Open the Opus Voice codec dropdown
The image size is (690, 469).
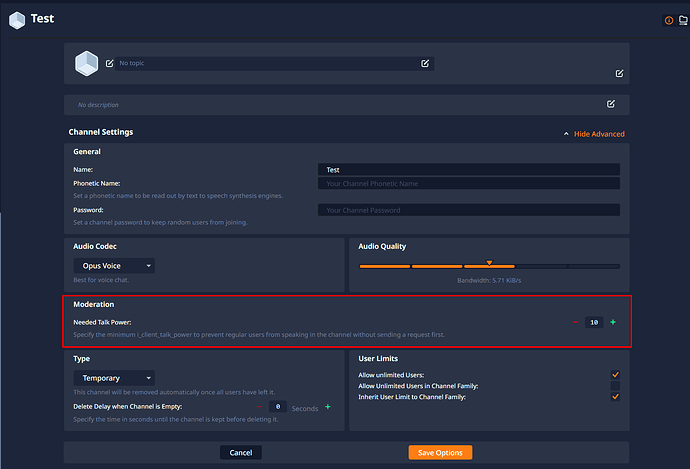(x=114, y=266)
